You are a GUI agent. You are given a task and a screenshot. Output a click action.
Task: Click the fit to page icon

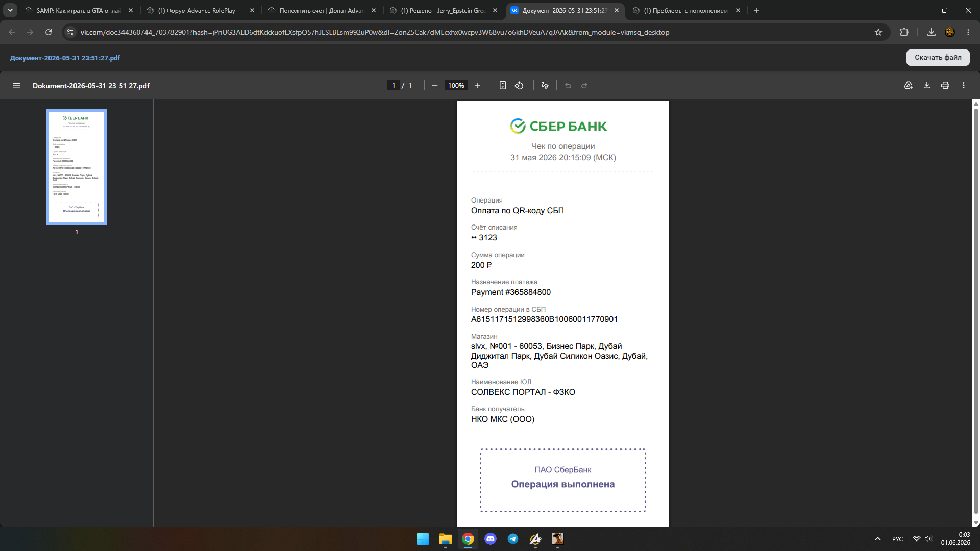(503, 86)
